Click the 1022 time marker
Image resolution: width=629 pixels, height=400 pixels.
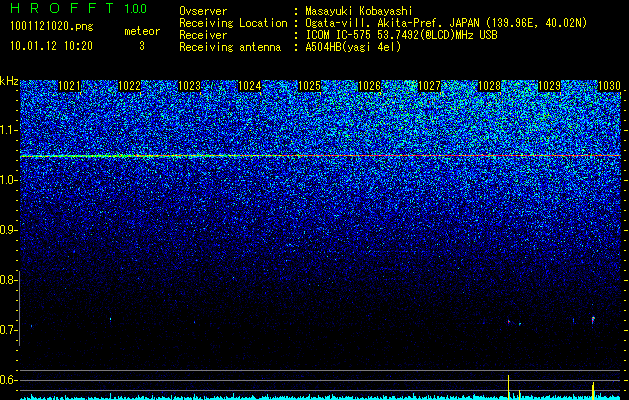pos(130,86)
